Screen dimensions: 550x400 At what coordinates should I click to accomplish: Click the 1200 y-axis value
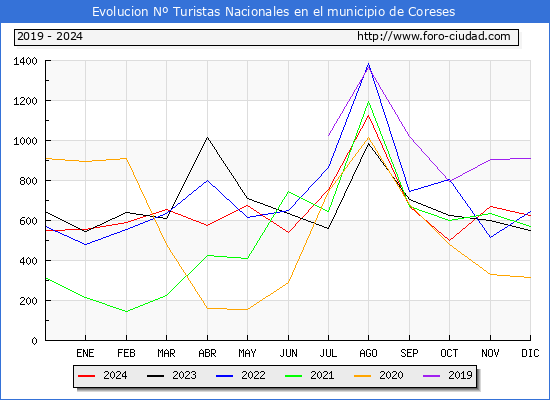pos(25,101)
